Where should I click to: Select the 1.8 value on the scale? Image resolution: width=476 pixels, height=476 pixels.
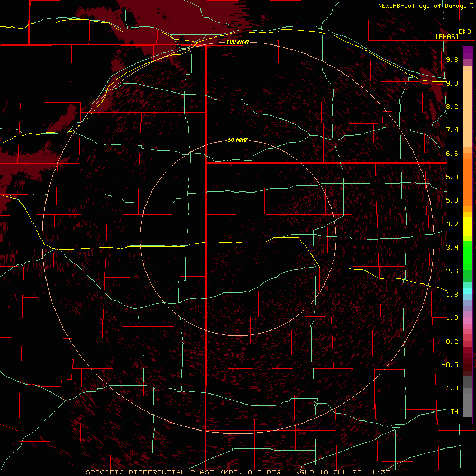452,295
